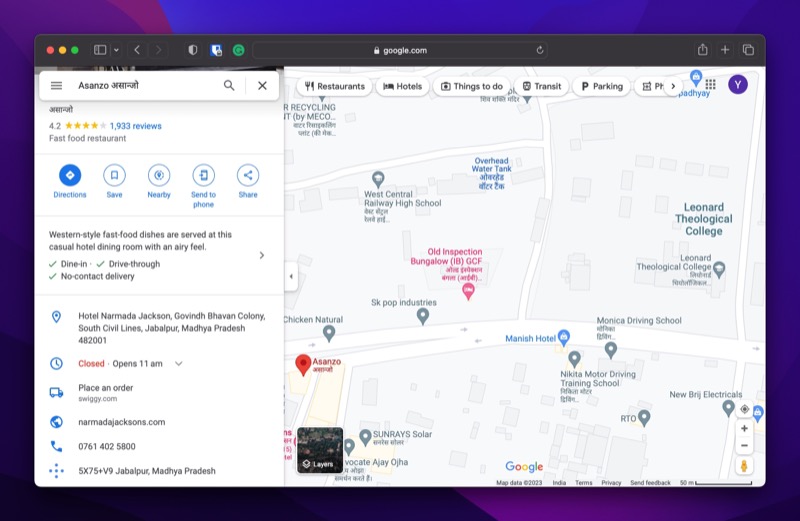Open Safari Share button

pos(703,49)
